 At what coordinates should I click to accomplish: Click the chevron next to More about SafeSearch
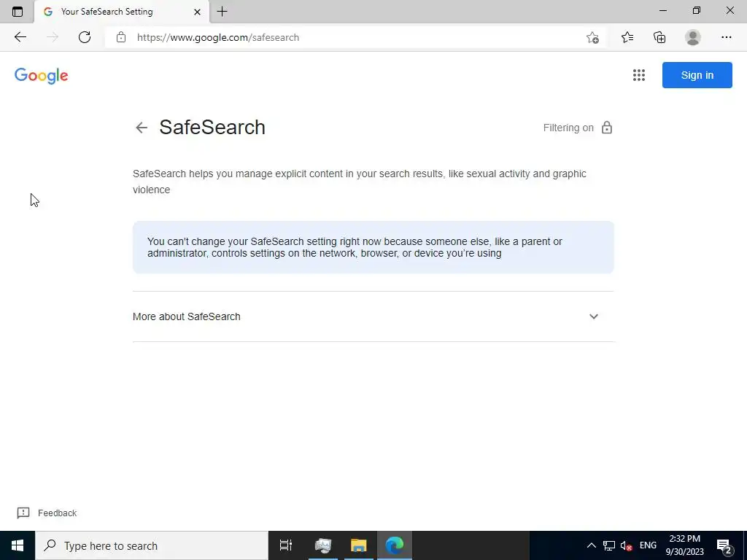pos(594,316)
